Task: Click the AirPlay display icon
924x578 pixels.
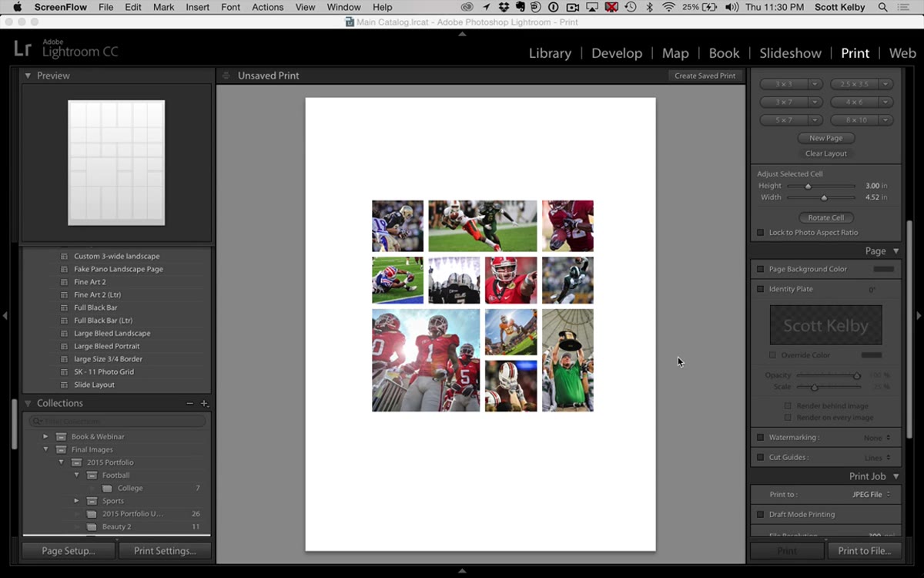Action: 591,7
